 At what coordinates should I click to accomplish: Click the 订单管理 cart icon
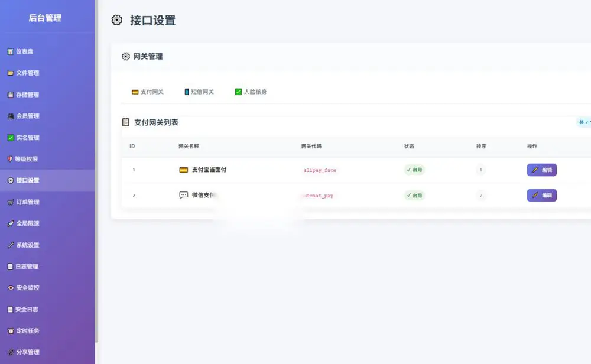tap(11, 202)
